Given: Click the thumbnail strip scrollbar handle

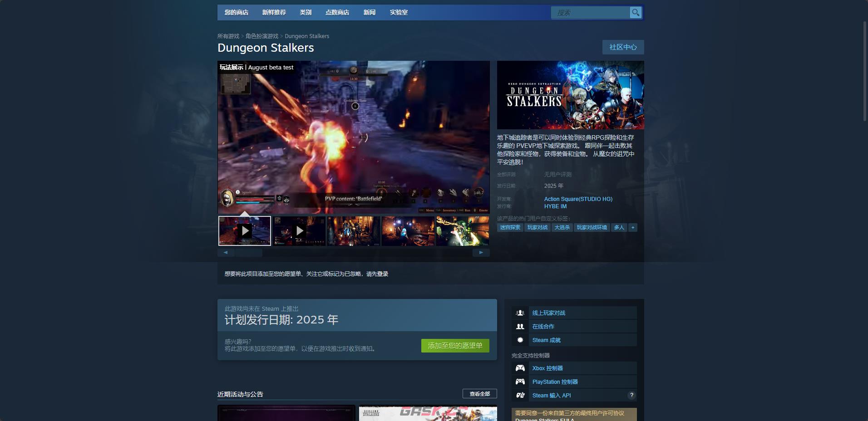Looking at the screenshot, I should 248,253.
